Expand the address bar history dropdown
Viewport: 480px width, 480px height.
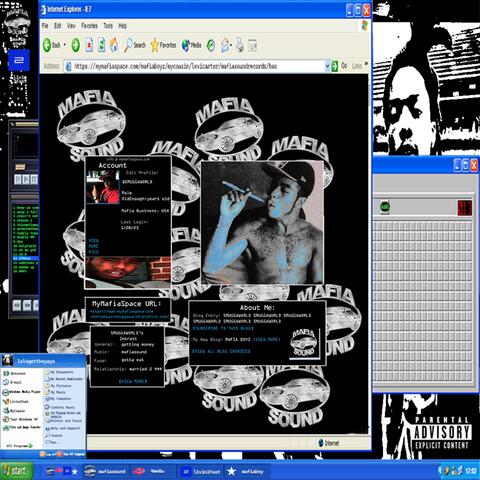coord(327,66)
